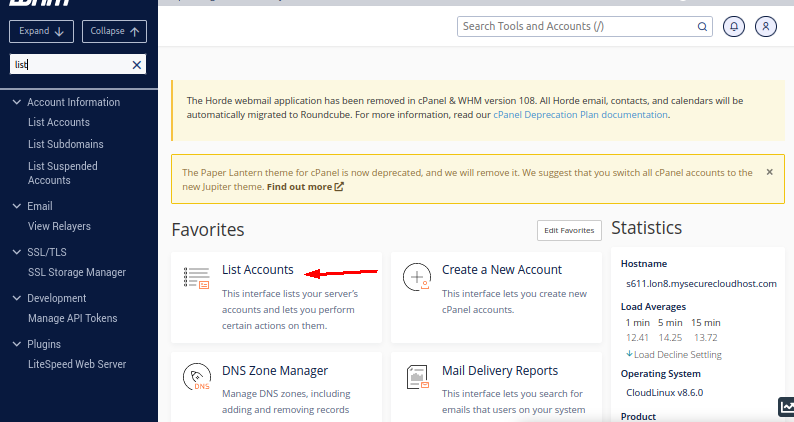Collapse the SSL/TLS sidebar section

click(x=16, y=252)
